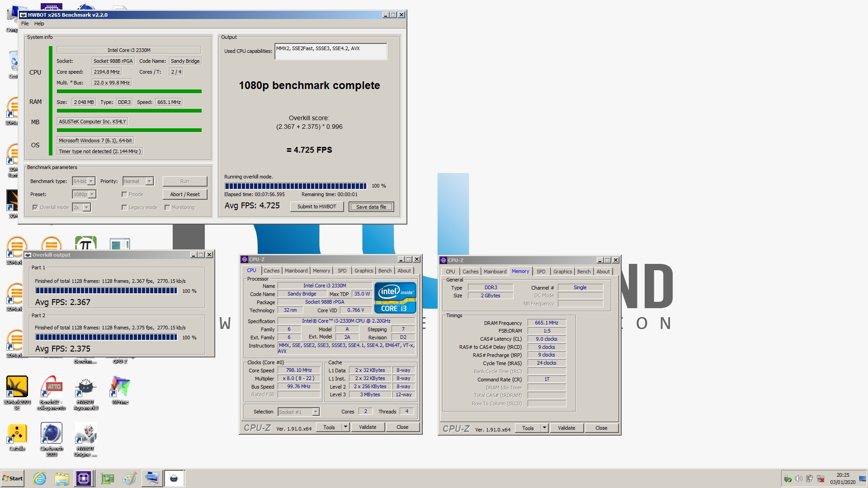The width and height of the screenshot is (868, 488).
Task: Launch HWBOT Unigine desktop shortcut
Action: 85,439
